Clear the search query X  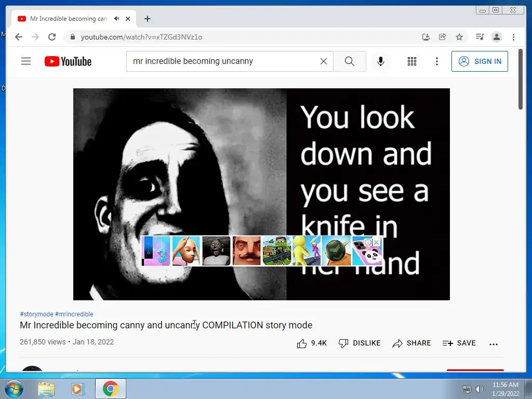(x=324, y=61)
